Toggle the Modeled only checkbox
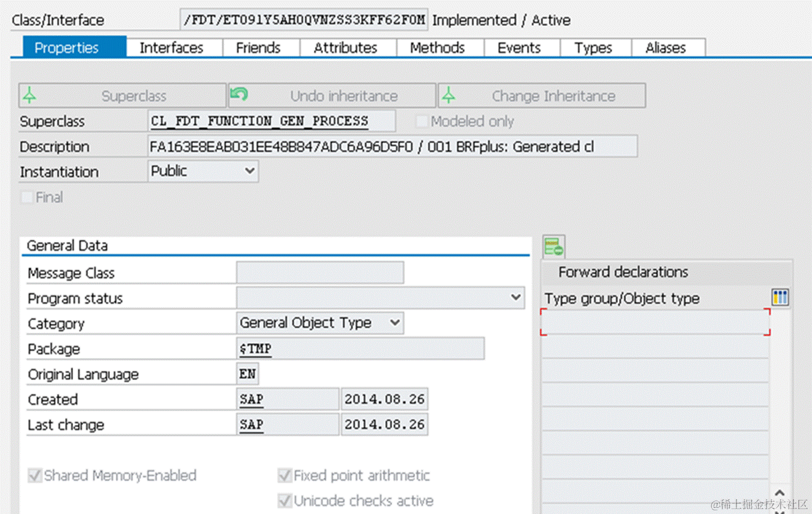This screenshot has width=812, height=514. (x=421, y=121)
